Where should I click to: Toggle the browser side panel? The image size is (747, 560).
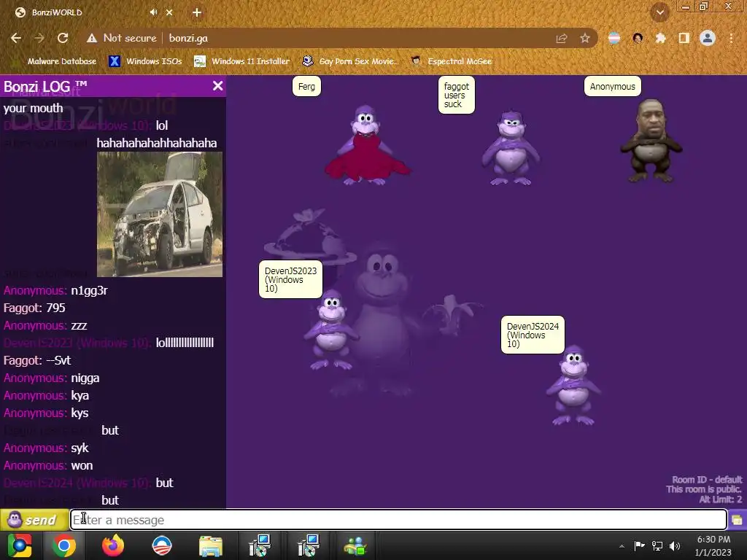tap(684, 38)
